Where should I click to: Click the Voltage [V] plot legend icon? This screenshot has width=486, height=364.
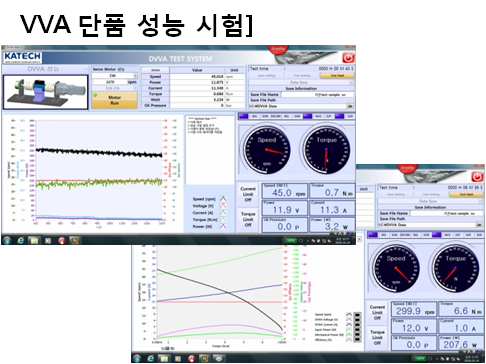click(223, 206)
